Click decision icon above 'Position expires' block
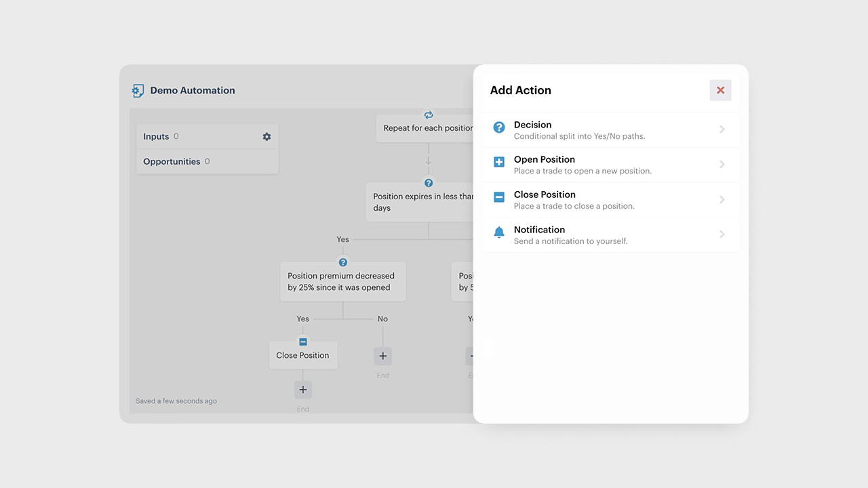The image size is (868, 488). [429, 183]
